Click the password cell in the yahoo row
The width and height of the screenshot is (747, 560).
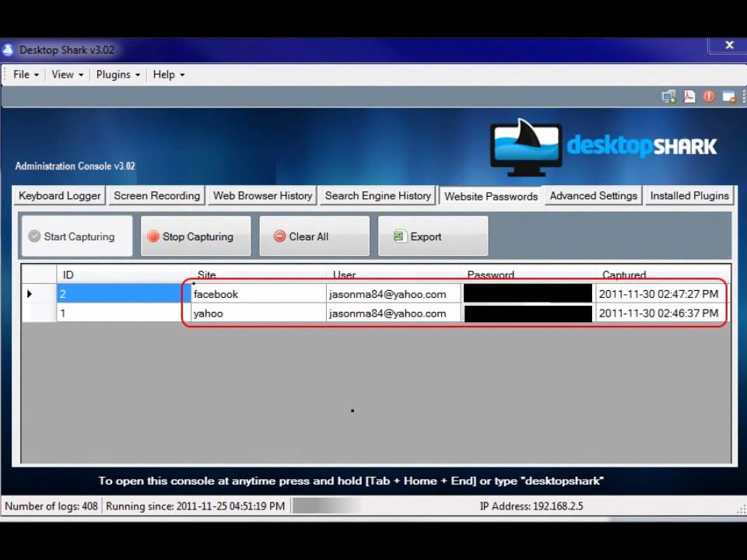(528, 313)
